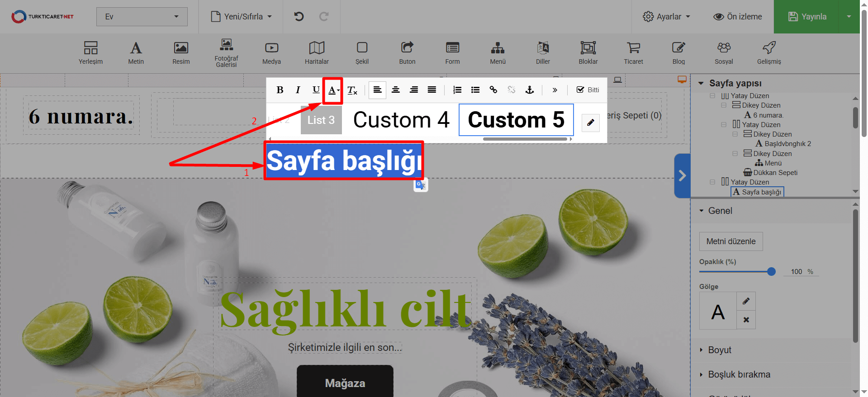Viewport: 868px width, 397px height.
Task: Collapse the Sayfa yapısı panel
Action: [x=701, y=83]
